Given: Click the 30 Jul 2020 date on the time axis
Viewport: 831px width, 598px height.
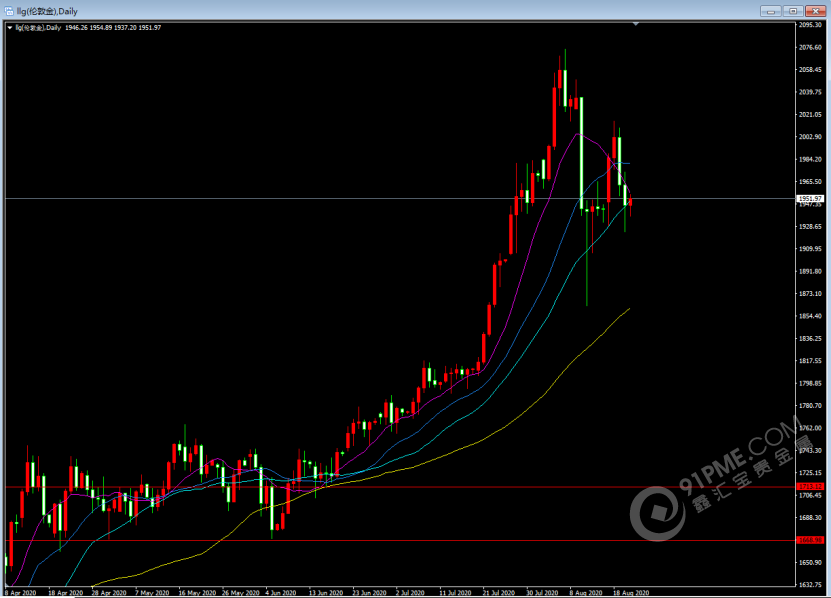Looking at the screenshot, I should pos(542,593).
